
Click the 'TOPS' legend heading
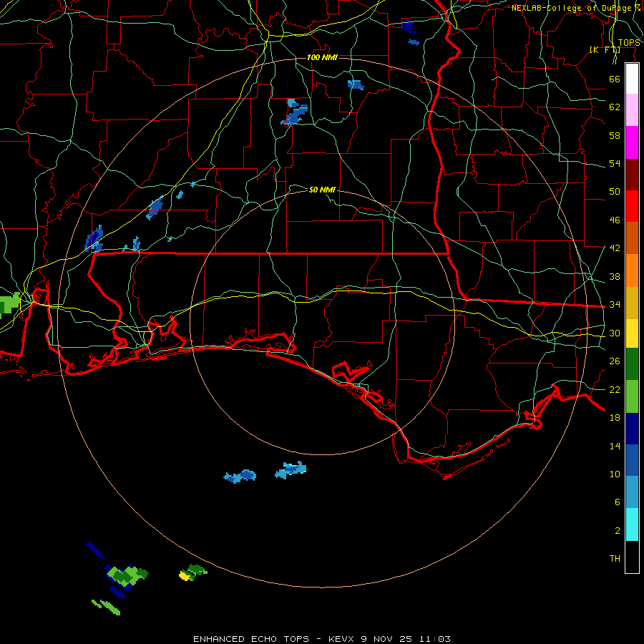click(x=629, y=43)
